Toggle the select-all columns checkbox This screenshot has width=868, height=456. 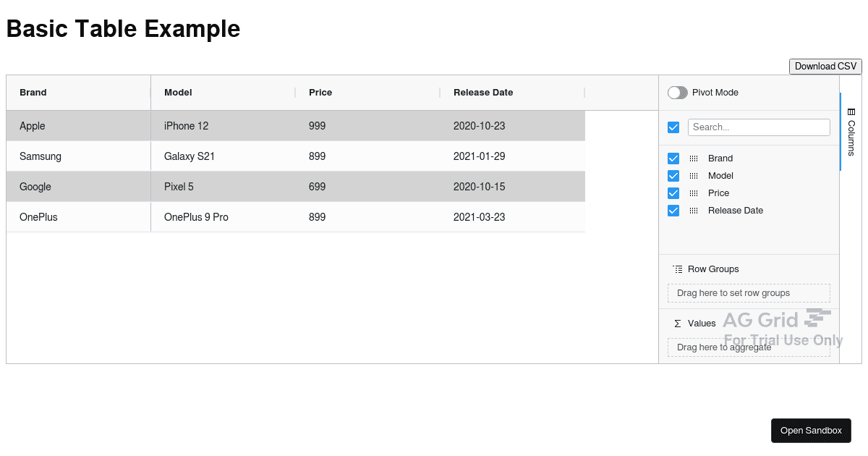point(673,127)
